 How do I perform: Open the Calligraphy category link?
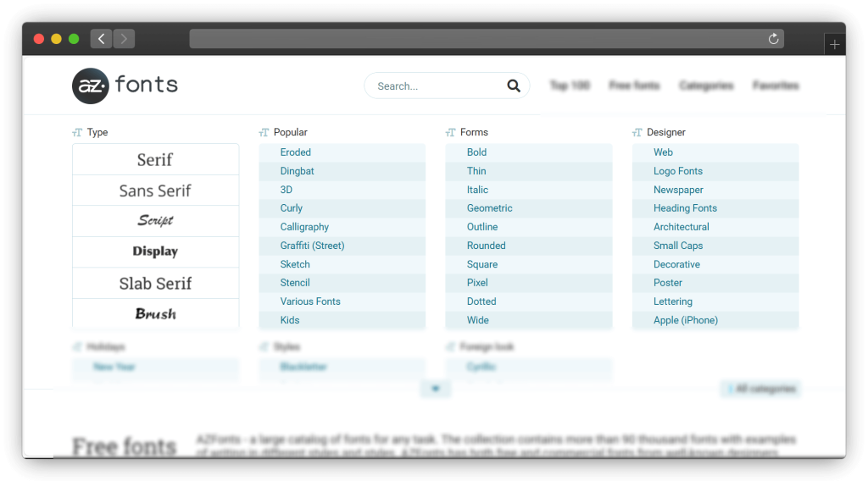(304, 227)
